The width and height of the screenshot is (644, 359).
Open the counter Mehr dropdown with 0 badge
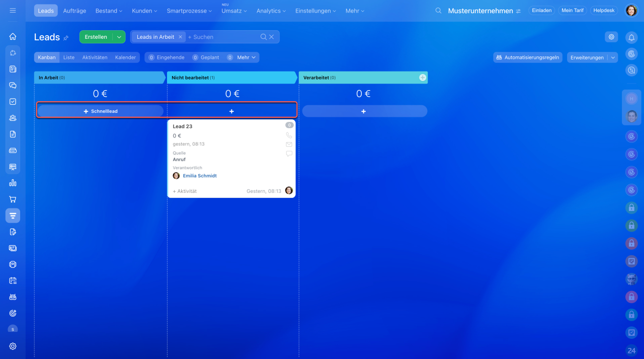tap(241, 57)
